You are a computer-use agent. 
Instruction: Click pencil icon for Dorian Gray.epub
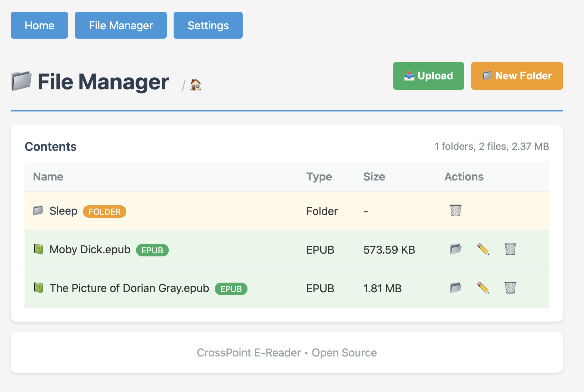click(x=483, y=288)
